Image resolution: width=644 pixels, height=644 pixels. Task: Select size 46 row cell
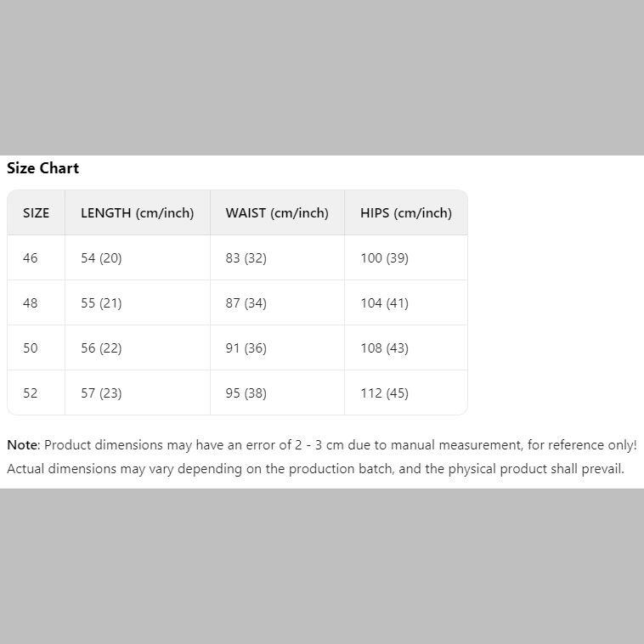(x=31, y=258)
